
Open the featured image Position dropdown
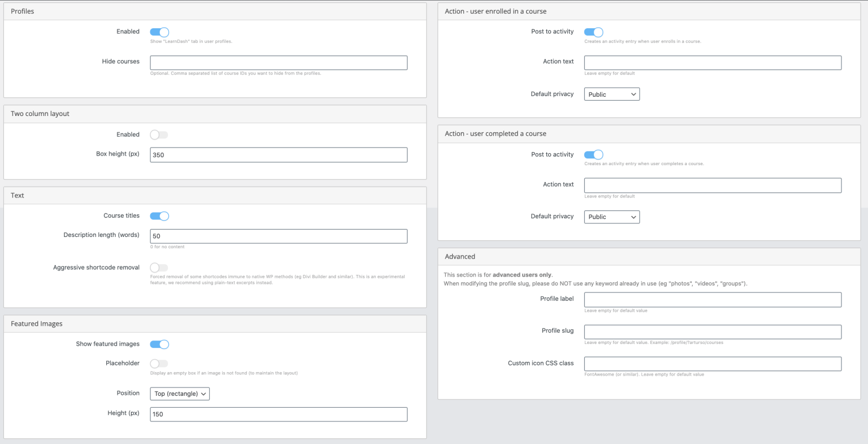180,393
